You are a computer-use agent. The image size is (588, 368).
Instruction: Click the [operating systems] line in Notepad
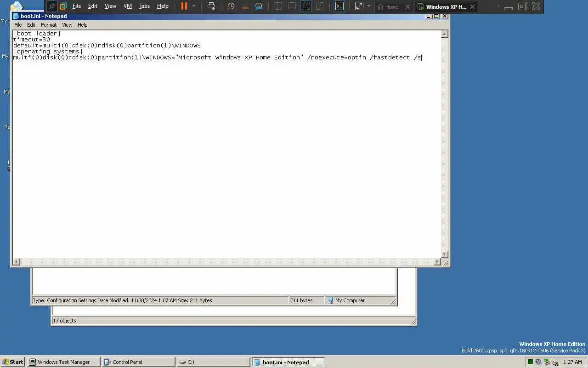48,52
